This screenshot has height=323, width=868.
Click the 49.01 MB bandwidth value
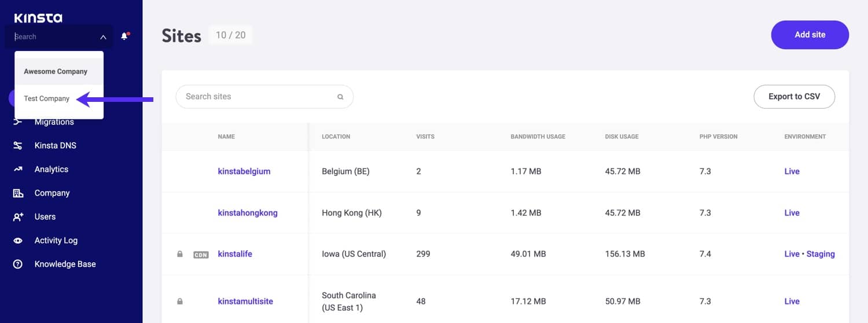pyautogui.click(x=528, y=254)
